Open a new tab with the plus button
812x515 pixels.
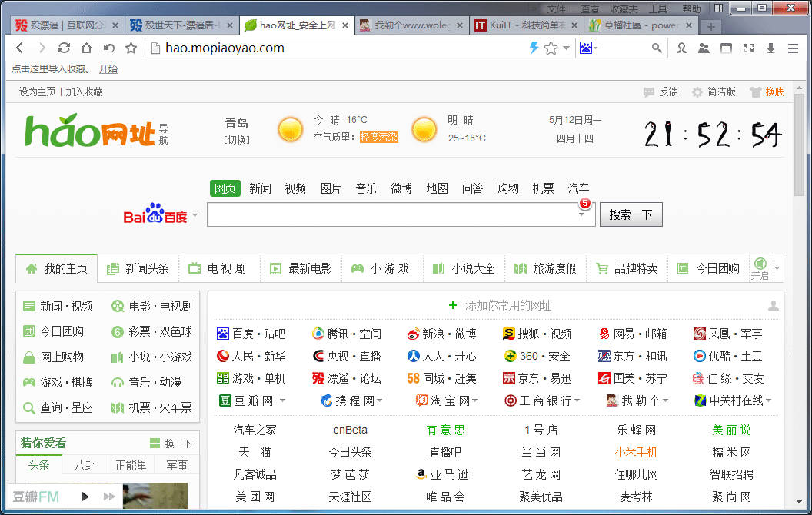(711, 26)
